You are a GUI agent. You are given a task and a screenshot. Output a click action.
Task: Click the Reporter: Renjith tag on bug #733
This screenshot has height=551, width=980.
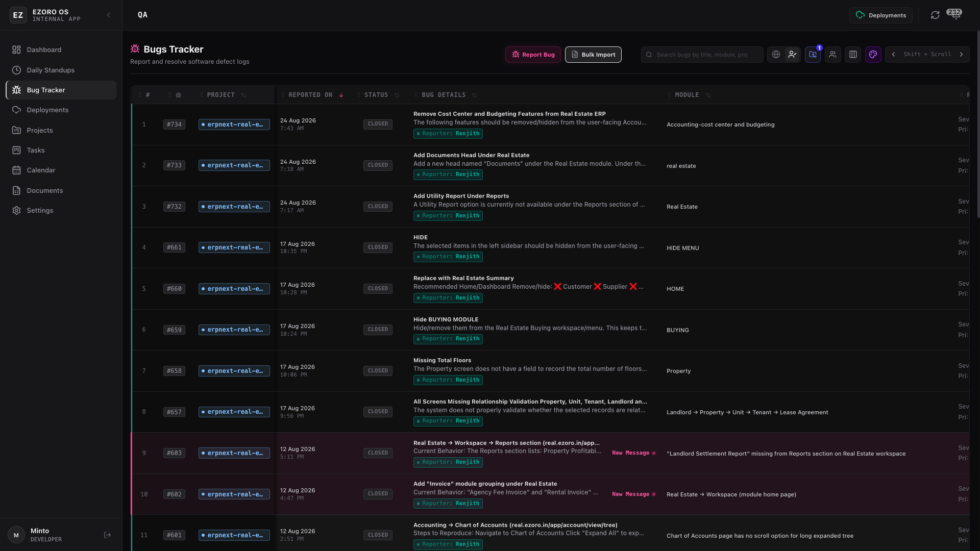tap(448, 174)
